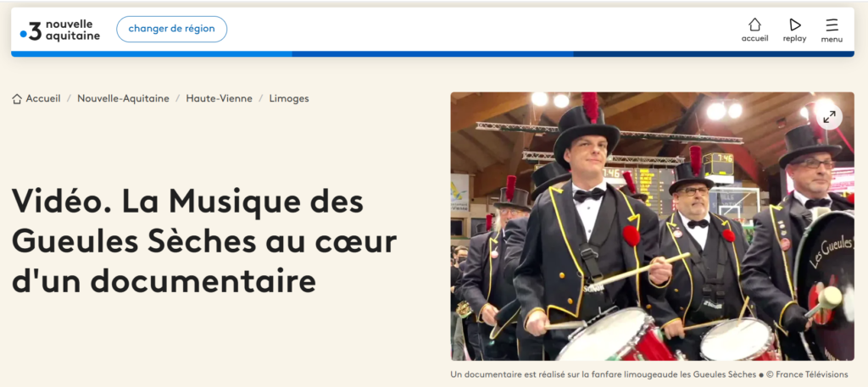This screenshot has width=868, height=387.
Task: Open replay via the play triangle icon
Action: point(795,25)
